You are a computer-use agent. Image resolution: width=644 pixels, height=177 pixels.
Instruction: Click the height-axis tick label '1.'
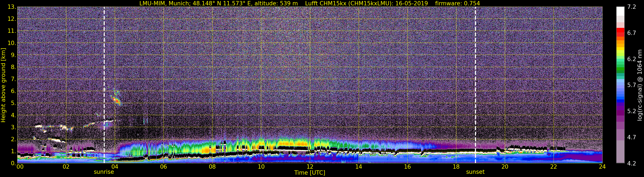click(x=13, y=151)
